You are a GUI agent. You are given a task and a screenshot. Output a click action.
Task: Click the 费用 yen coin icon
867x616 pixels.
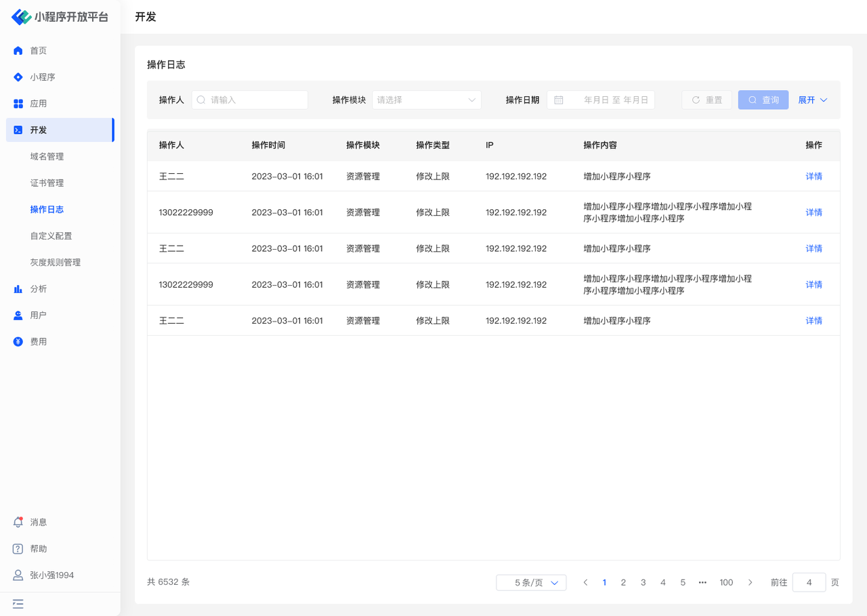pyautogui.click(x=18, y=342)
